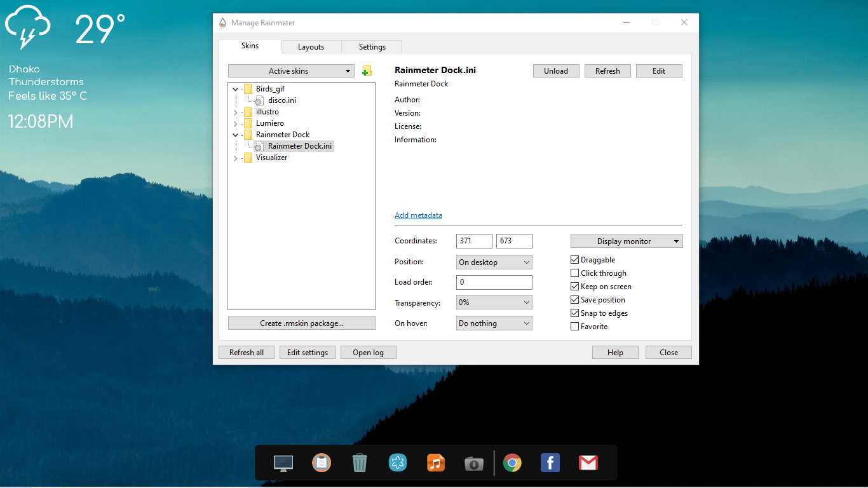Open Gmail from the dock
868x488 pixels.
pyautogui.click(x=588, y=463)
